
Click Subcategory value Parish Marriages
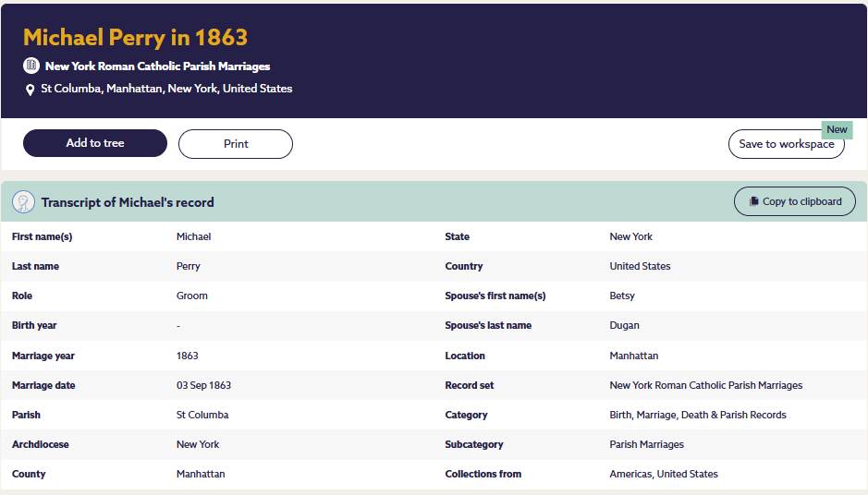click(x=646, y=445)
